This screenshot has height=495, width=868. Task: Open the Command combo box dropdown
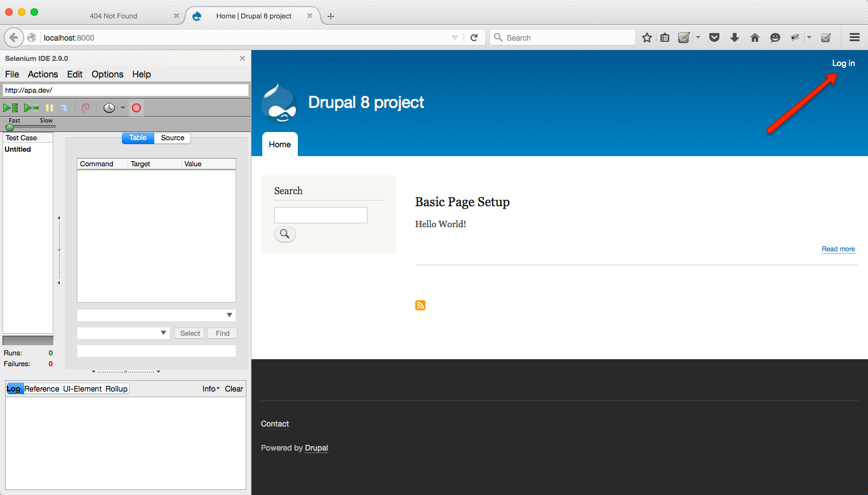coord(229,315)
